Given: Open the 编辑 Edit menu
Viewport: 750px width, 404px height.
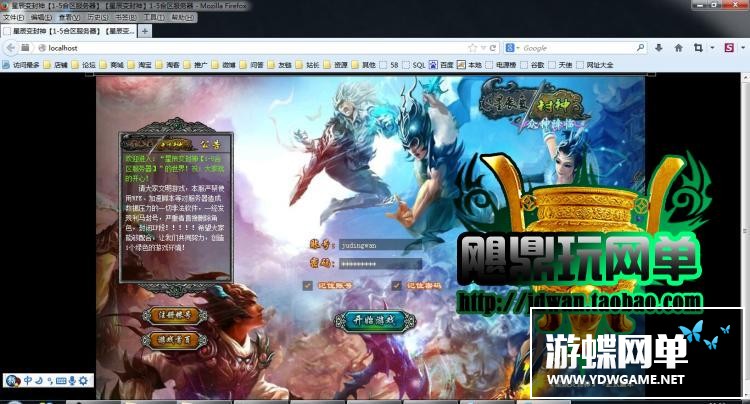Looking at the screenshot, I should coord(41,17).
